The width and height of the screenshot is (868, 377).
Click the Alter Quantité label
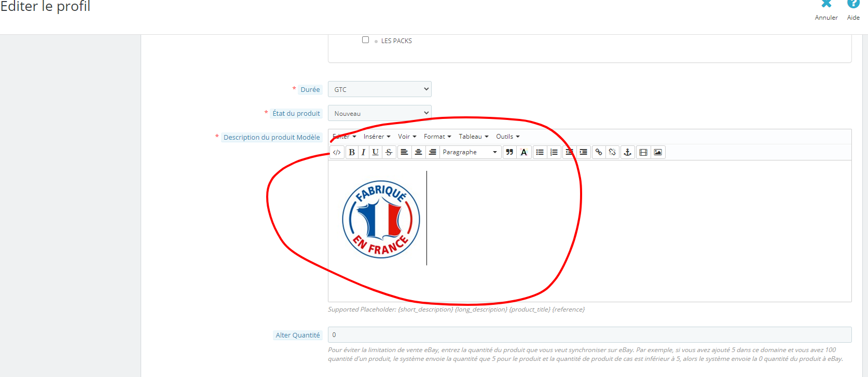pyautogui.click(x=298, y=335)
